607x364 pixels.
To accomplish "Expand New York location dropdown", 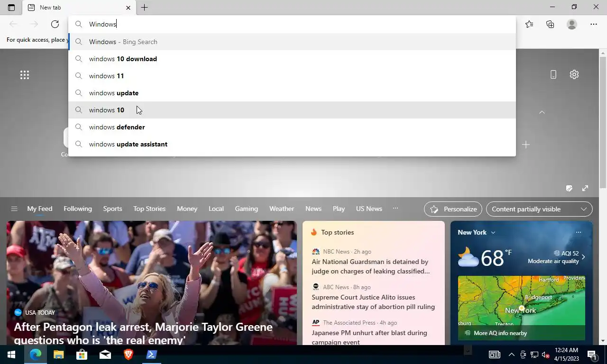I will click(x=476, y=232).
